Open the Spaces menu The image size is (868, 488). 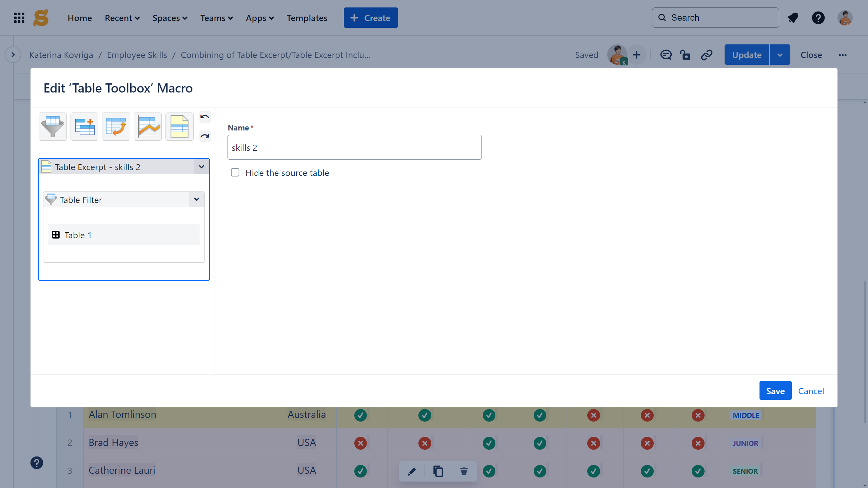[x=170, y=18]
